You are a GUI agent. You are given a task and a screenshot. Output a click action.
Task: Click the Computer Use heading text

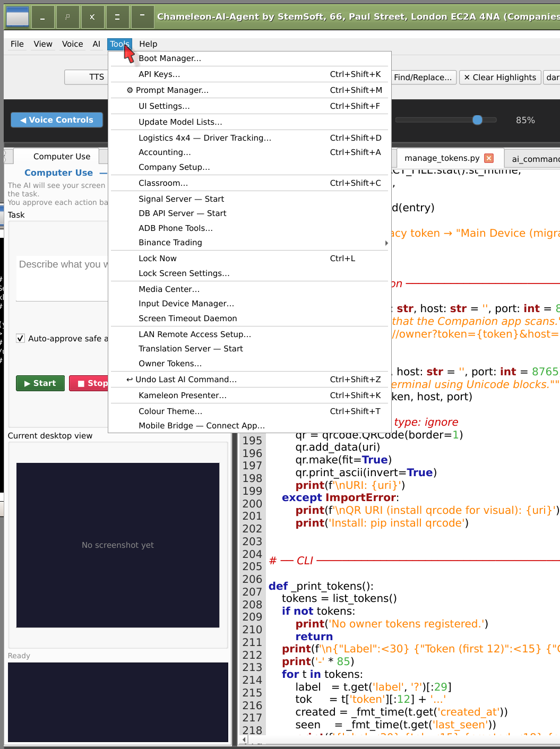58,173
